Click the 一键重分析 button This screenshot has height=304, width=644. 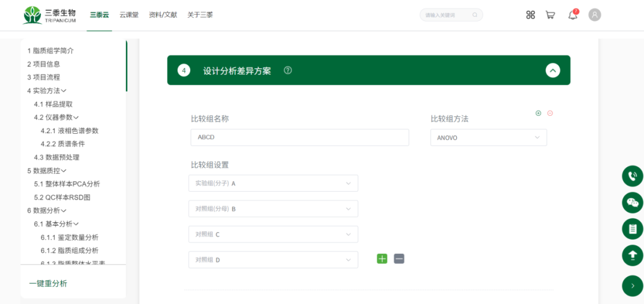coord(48,283)
